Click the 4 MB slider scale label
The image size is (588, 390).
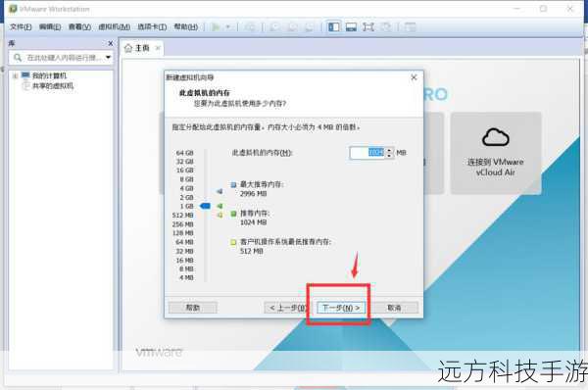click(186, 278)
